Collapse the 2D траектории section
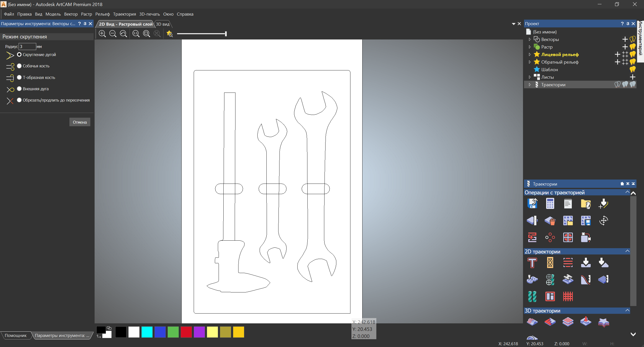Screen dimensions: 644x347 (x=627, y=251)
